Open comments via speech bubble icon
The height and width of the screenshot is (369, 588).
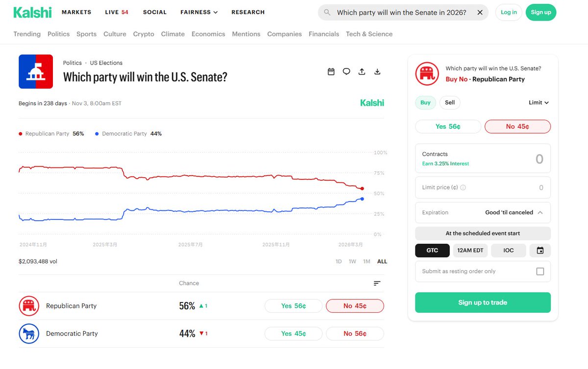coord(346,71)
